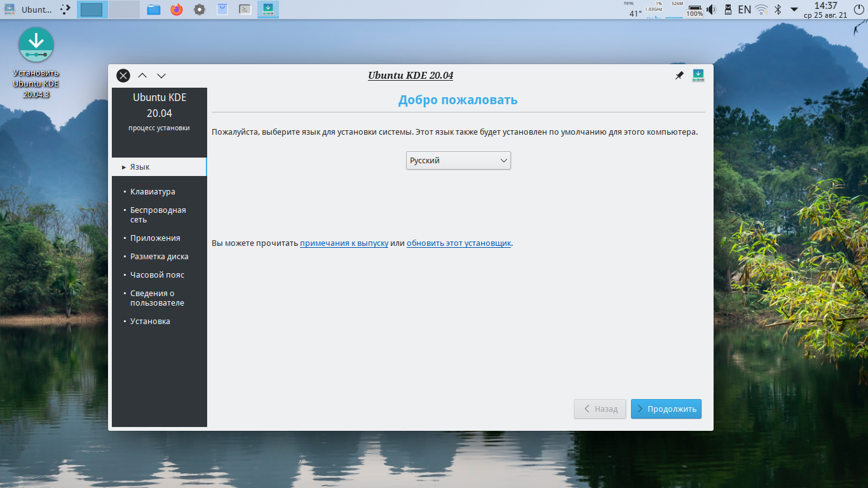Open the Bluetooth tray icon
868x488 pixels.
click(x=777, y=10)
